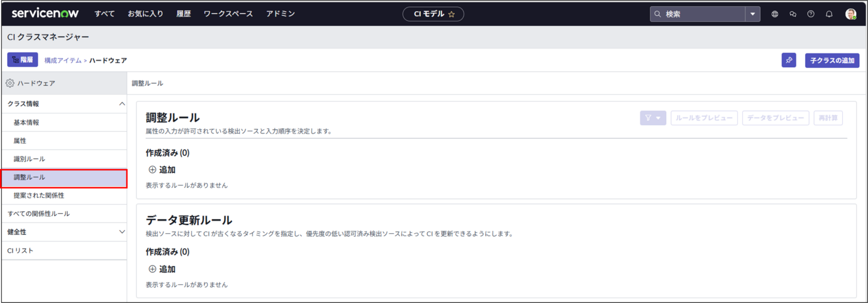Select 調整ルール in sidebar
The height and width of the screenshot is (303, 868).
(x=64, y=177)
